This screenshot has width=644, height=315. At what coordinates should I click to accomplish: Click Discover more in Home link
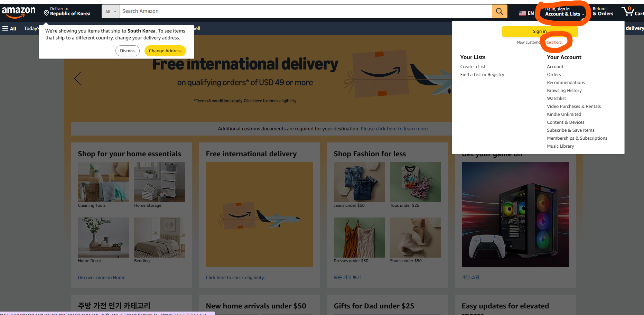tap(102, 278)
